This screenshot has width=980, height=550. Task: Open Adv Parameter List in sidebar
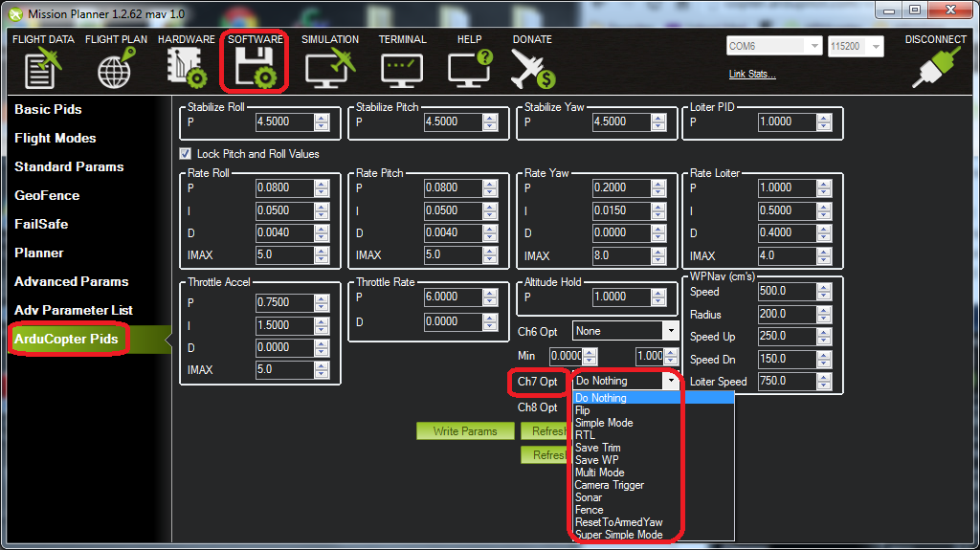tap(73, 310)
